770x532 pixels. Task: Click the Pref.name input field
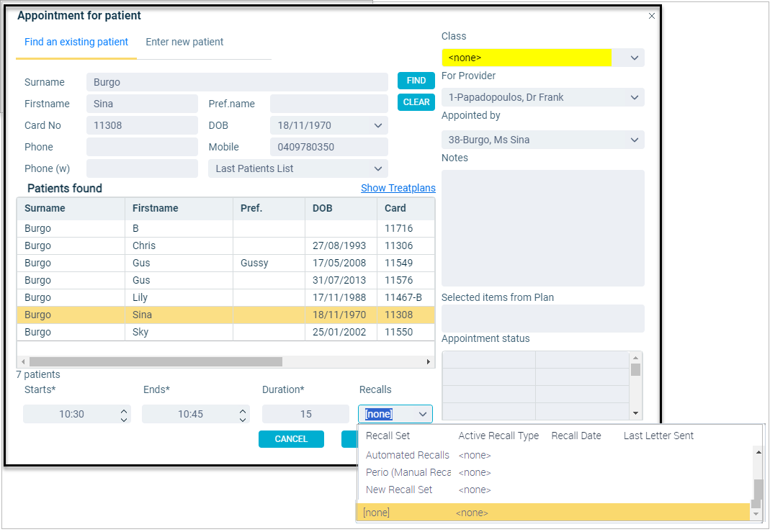click(x=329, y=104)
